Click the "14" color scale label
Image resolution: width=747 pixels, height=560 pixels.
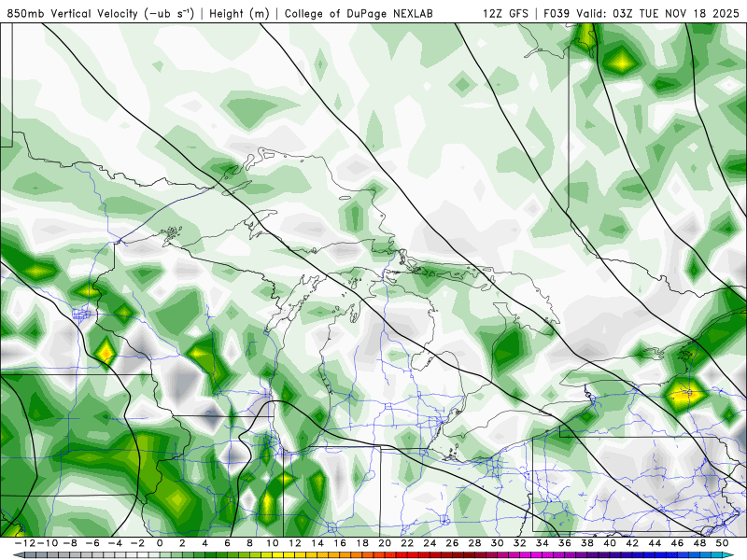[317, 543]
